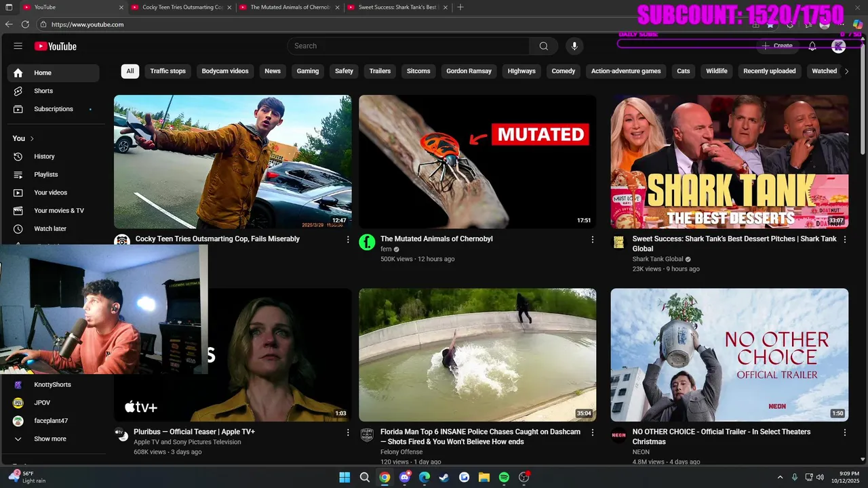Screen dimensions: 868x488
Task: Close the first YouTube browser tab
Action: 121,7
